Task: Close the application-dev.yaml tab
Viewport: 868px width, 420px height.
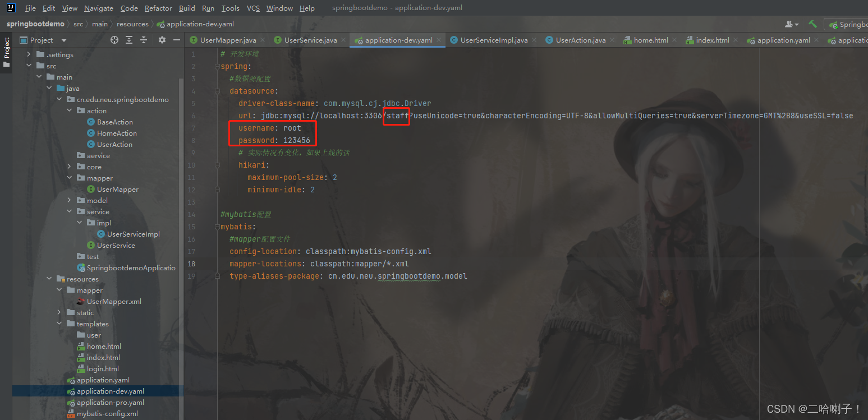Action: coord(439,40)
